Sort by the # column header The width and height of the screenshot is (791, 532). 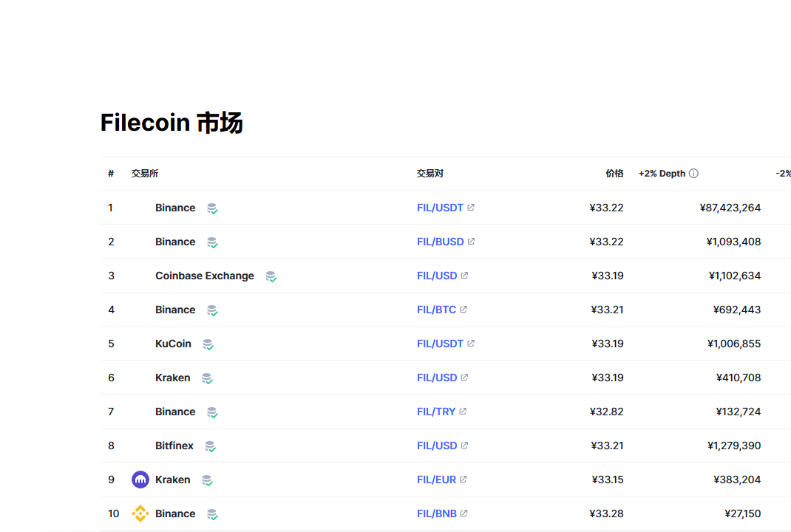pyautogui.click(x=111, y=174)
